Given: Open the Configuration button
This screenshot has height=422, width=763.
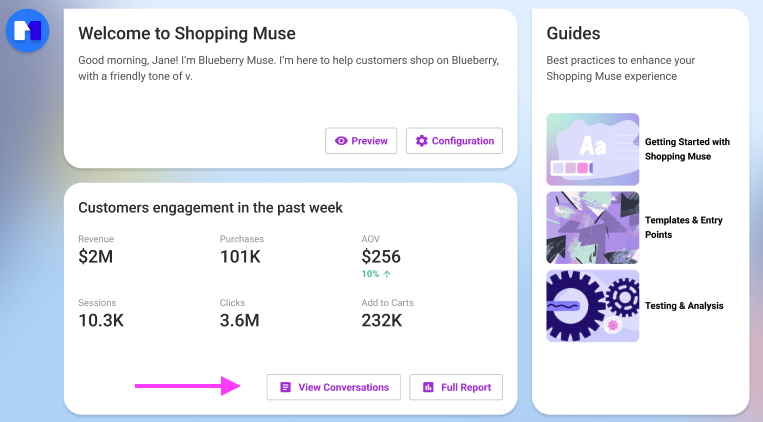Looking at the screenshot, I should [454, 141].
